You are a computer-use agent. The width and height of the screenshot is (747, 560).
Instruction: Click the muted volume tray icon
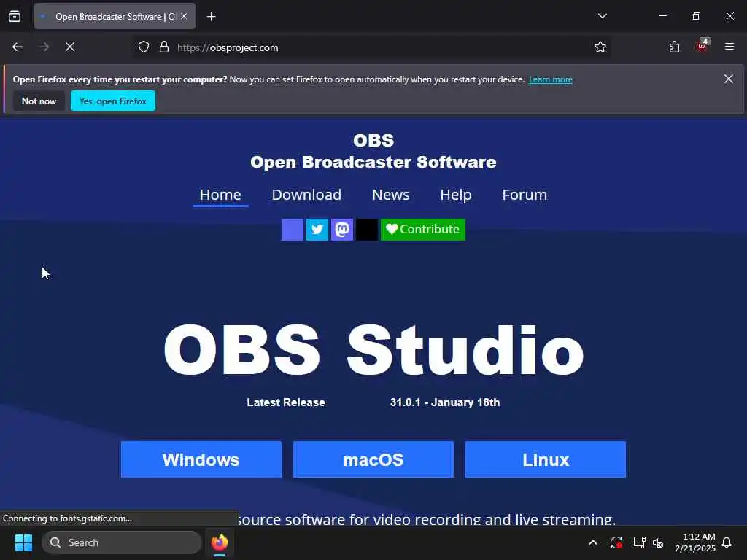point(658,542)
